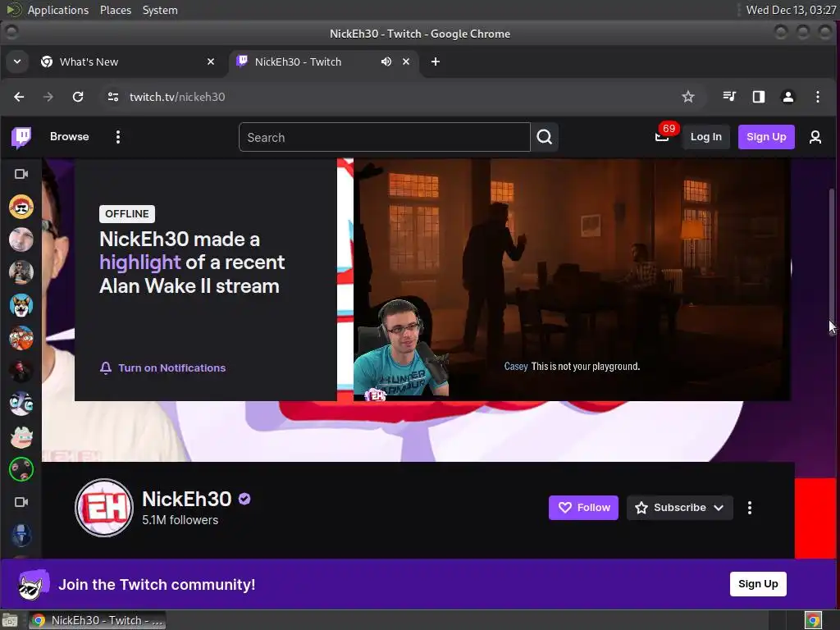Close the What's New tab
The height and width of the screenshot is (630, 840).
[211, 62]
